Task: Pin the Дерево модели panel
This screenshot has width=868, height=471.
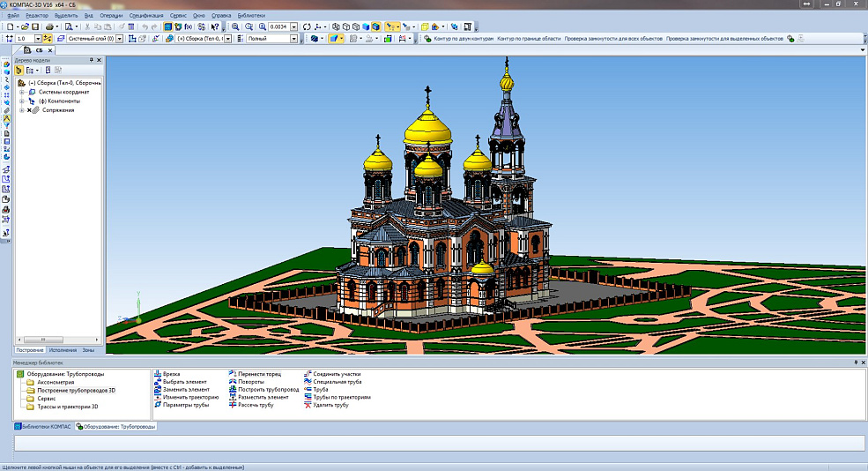Action: [92, 60]
